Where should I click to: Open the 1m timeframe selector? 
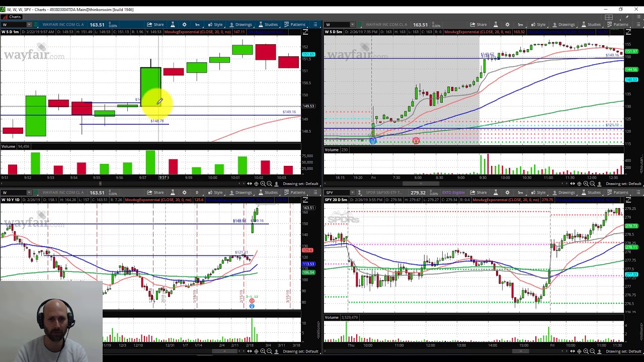(197, 25)
